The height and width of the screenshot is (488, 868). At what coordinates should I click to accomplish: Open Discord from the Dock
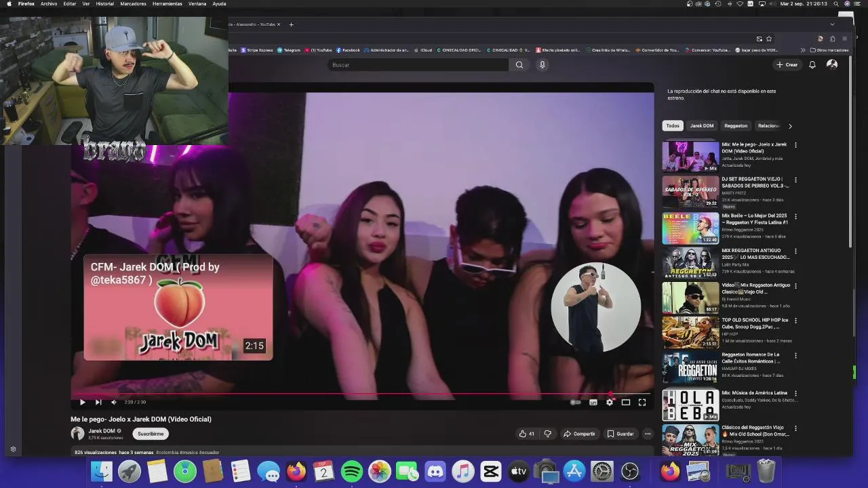tap(435, 471)
